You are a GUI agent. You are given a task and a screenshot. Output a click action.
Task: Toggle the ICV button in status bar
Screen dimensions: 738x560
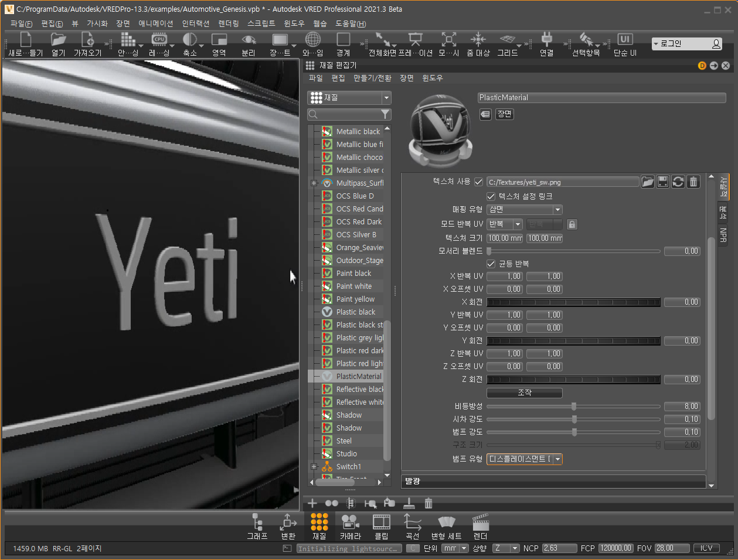click(x=706, y=548)
